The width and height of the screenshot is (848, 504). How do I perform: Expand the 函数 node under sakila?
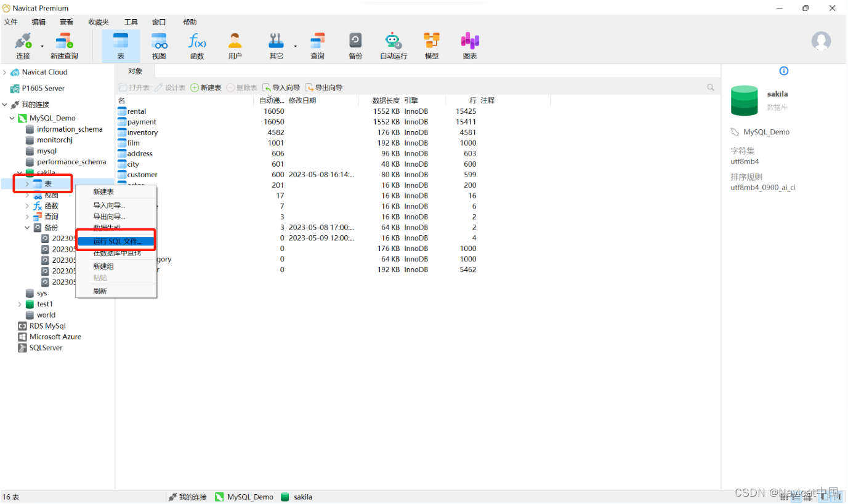tap(27, 206)
